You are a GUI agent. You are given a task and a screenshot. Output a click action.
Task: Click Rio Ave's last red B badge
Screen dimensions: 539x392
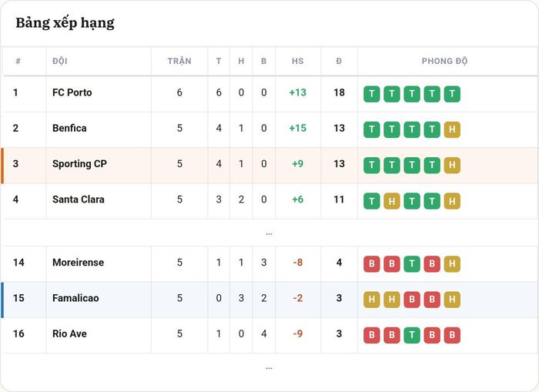click(x=452, y=335)
